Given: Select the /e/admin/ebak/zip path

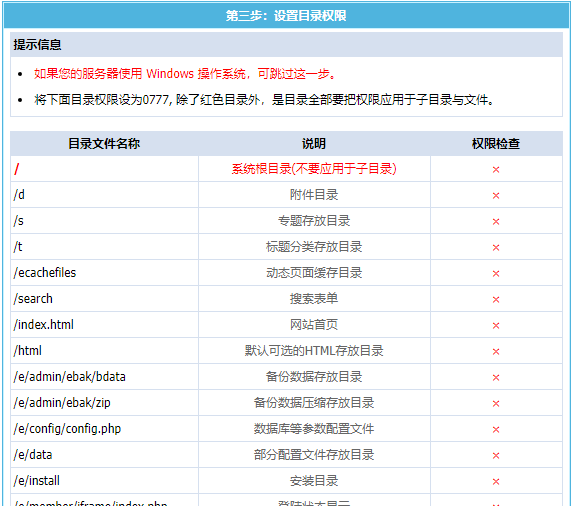Looking at the screenshot, I should click(x=62, y=403).
